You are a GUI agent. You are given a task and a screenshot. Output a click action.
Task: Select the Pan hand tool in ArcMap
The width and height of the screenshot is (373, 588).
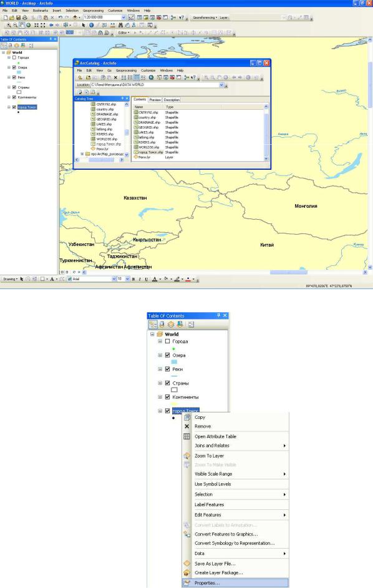pyautogui.click(x=22, y=25)
